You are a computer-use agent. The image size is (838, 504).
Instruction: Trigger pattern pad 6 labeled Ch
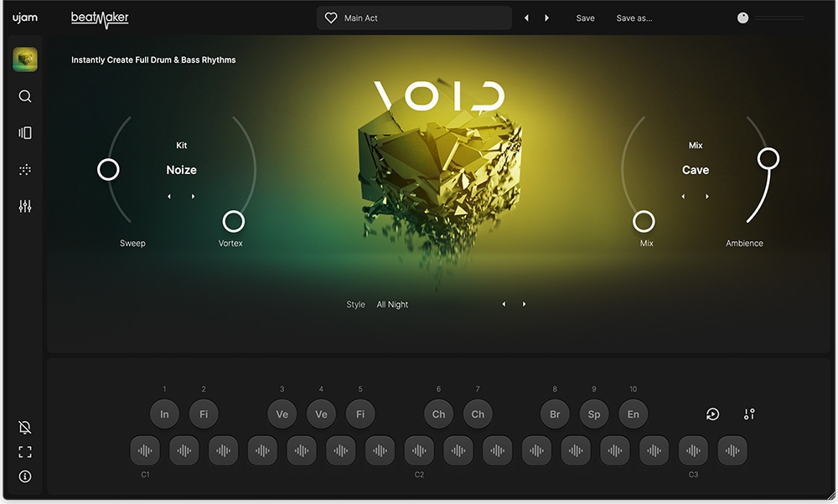(x=439, y=414)
